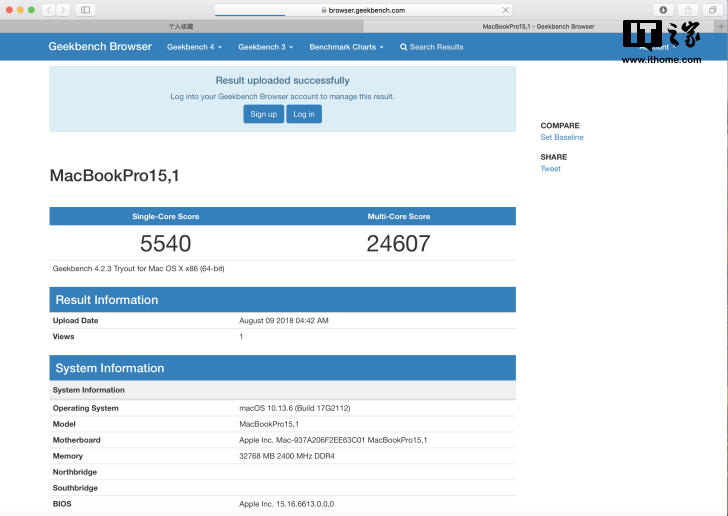This screenshot has width=728, height=516.
Task: Expand the Geekbench 4 dropdown menu
Action: pyautogui.click(x=195, y=47)
